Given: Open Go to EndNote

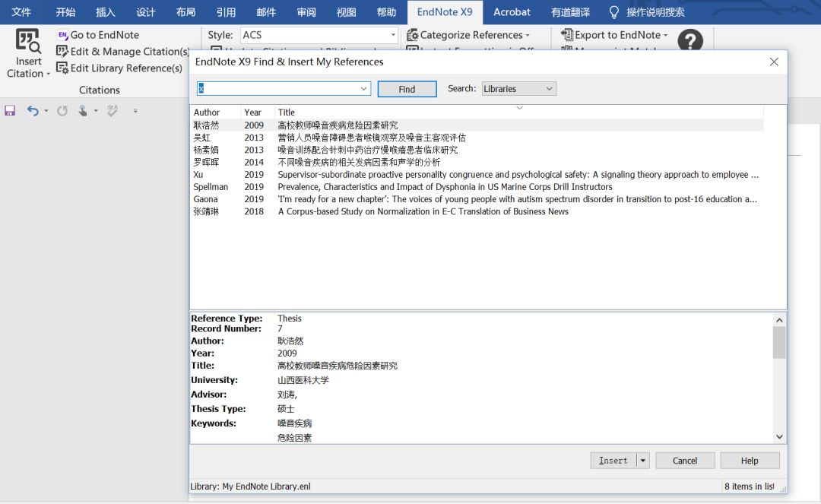Looking at the screenshot, I should pos(98,35).
